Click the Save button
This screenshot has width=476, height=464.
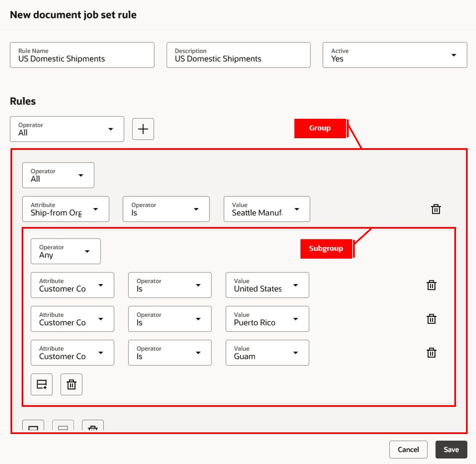(451, 450)
